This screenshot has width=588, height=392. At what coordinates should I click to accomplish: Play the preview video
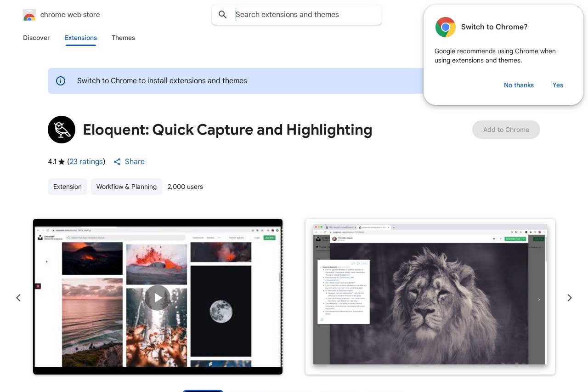(x=158, y=298)
